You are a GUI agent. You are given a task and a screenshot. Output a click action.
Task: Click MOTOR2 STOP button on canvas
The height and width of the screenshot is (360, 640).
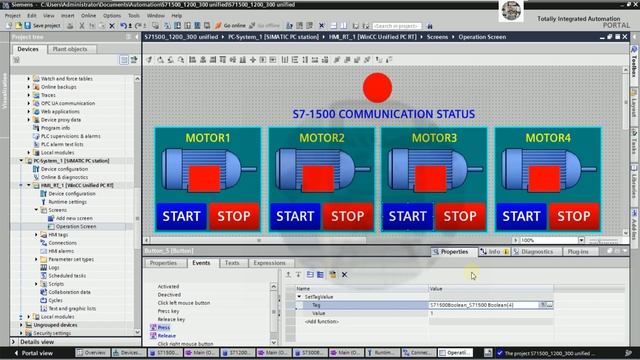coord(348,216)
